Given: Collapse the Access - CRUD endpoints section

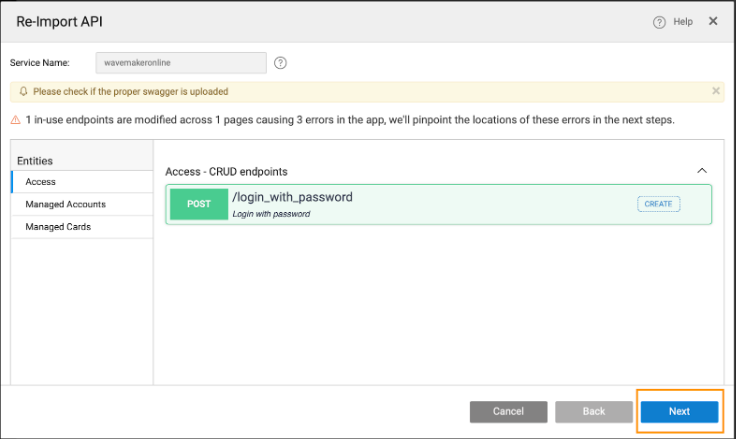Looking at the screenshot, I should click(702, 171).
